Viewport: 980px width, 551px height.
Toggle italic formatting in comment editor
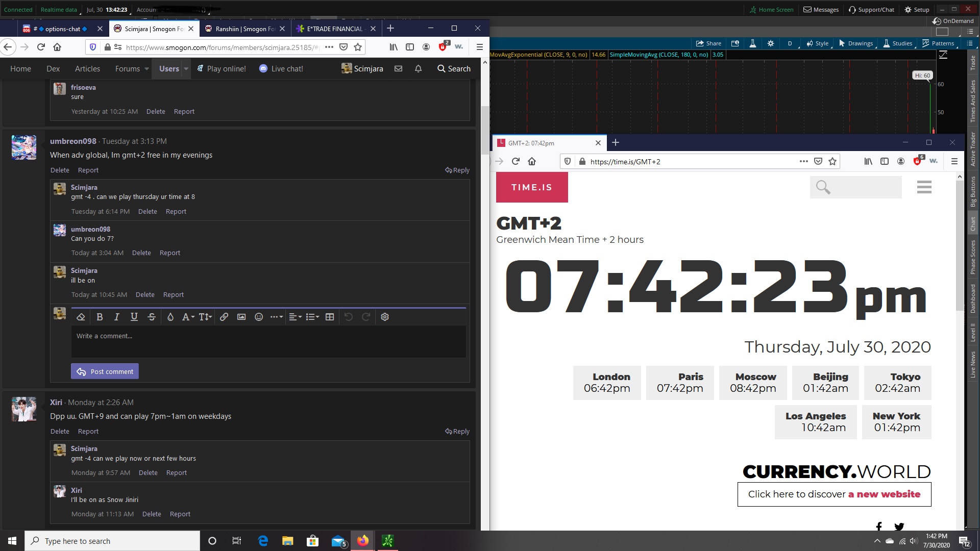coord(117,317)
